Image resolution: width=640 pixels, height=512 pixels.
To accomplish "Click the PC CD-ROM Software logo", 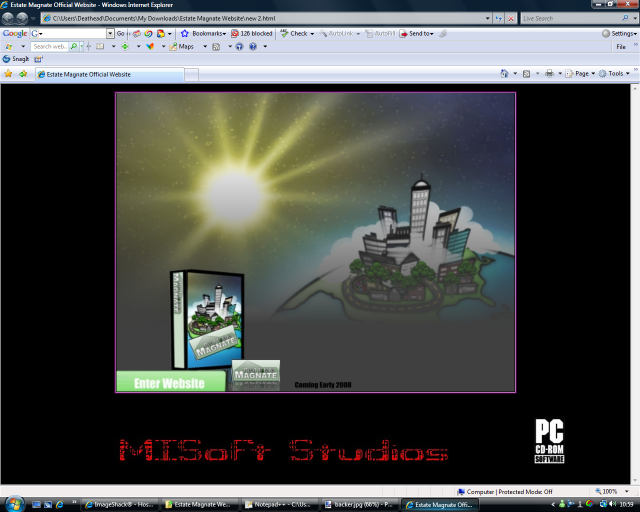I will pos(549,441).
